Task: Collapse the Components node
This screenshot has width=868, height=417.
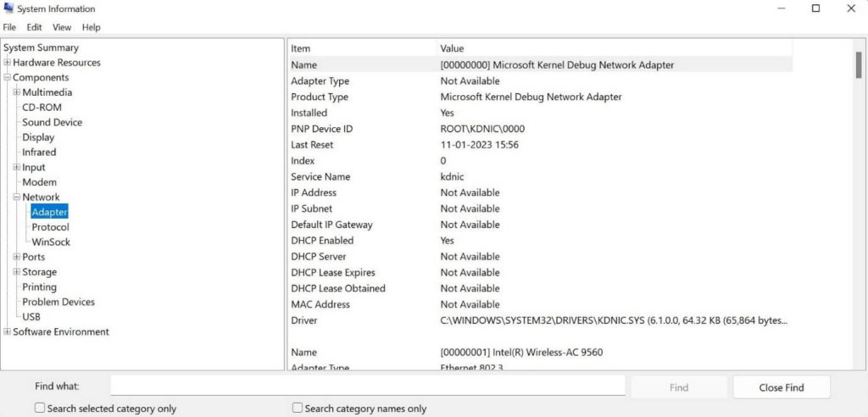Action: [7, 77]
